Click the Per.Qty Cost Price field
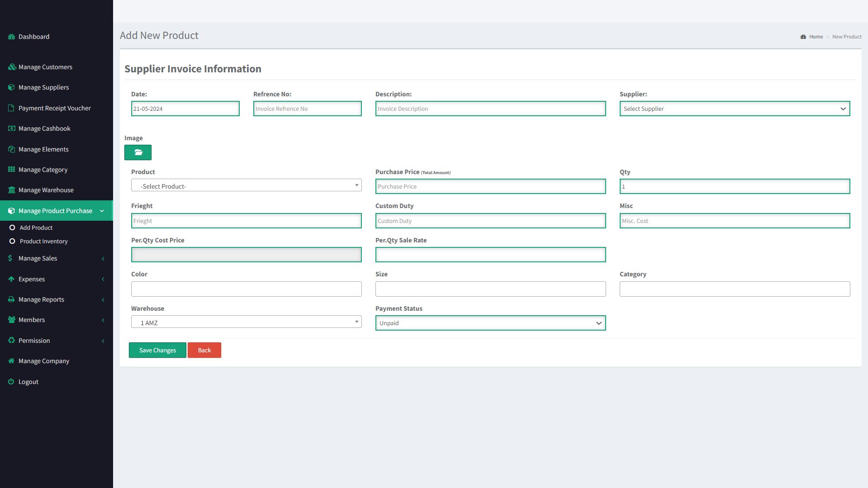 point(247,255)
